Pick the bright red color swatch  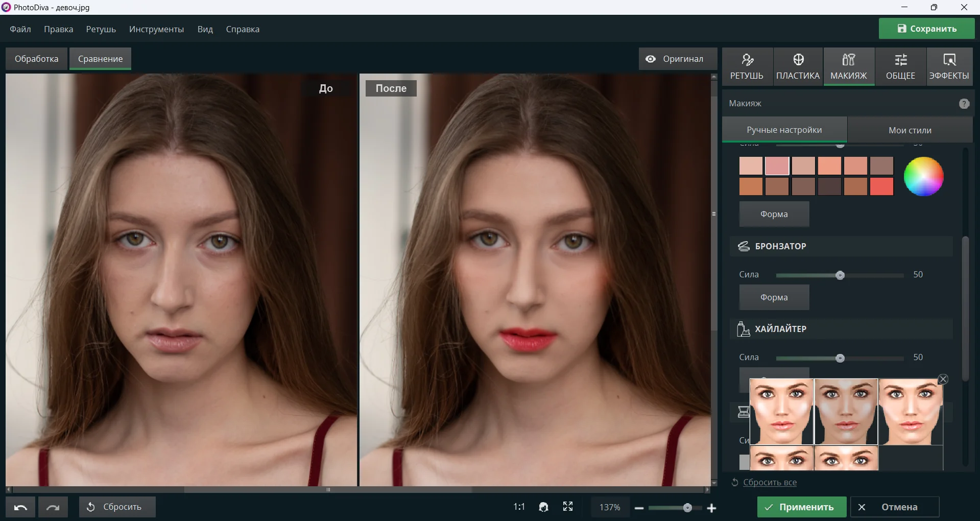[x=881, y=186]
